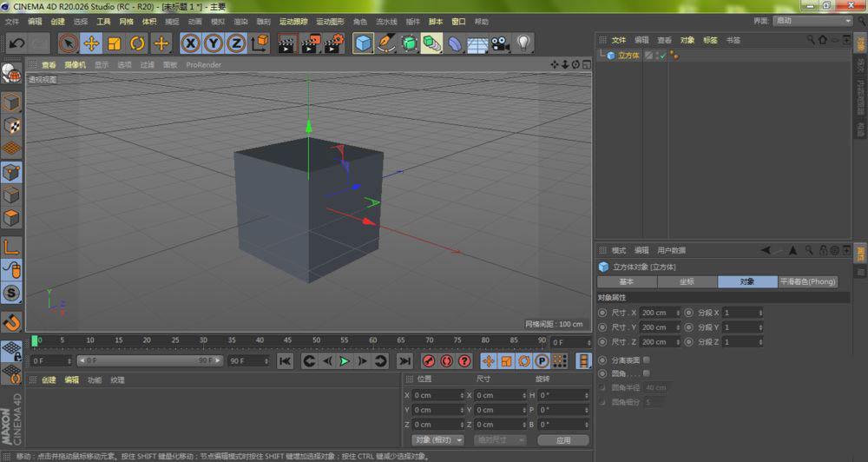Screen dimensions: 868x462
Task: Toggle the Z axis lock
Action: point(236,43)
